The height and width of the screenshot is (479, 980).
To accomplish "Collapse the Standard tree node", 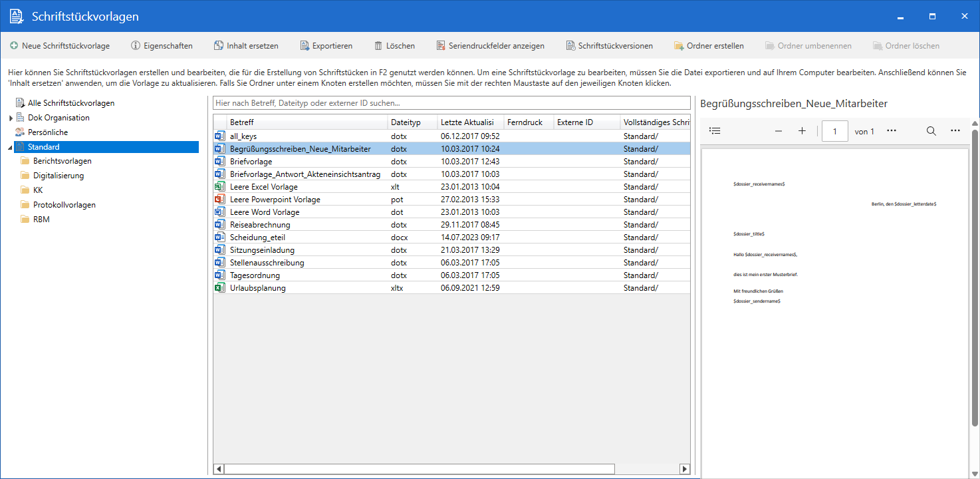I will tap(11, 147).
